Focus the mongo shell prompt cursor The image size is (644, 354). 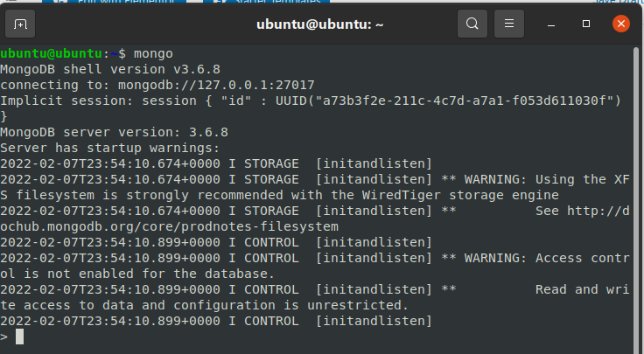19,337
